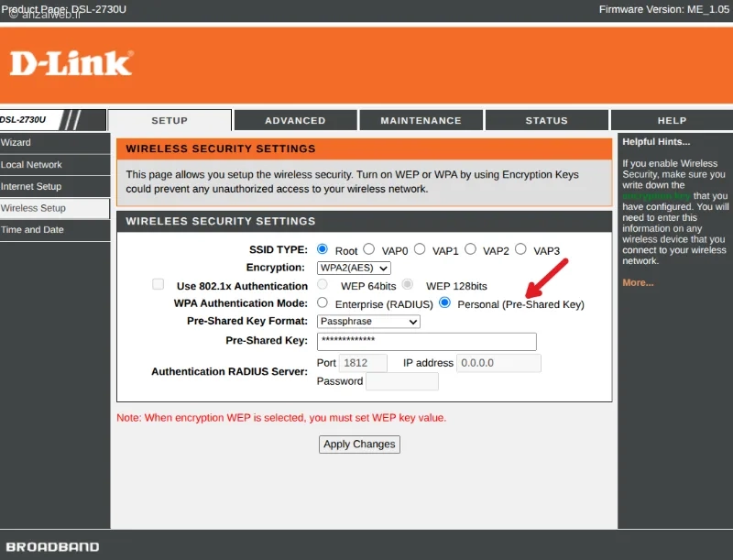Image resolution: width=733 pixels, height=560 pixels.
Task: Click the D-Link logo
Action: [x=71, y=63]
